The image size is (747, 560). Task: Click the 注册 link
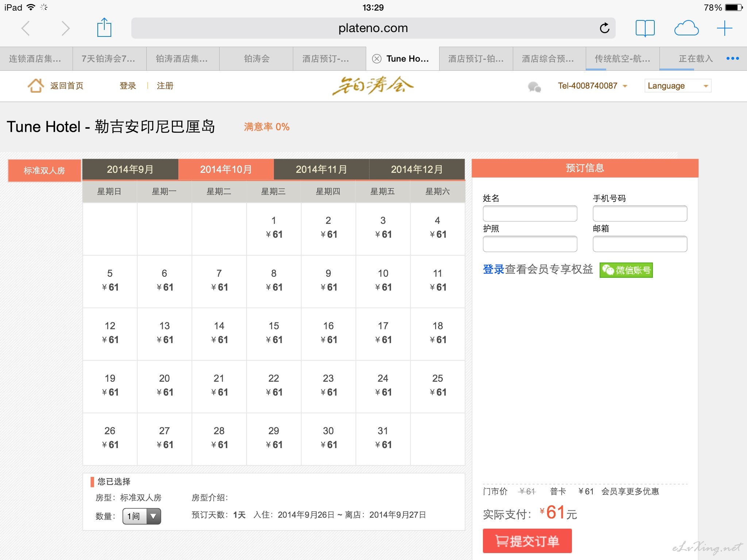point(165,86)
